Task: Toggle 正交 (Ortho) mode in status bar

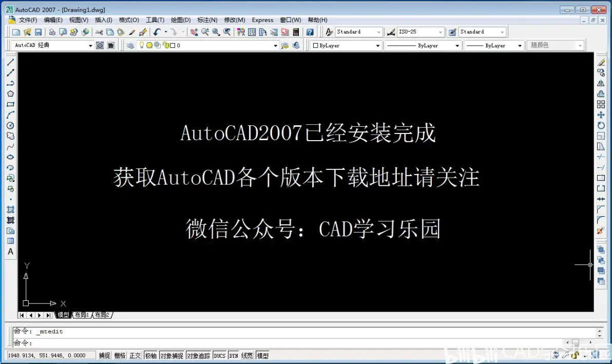Action: tap(135, 355)
